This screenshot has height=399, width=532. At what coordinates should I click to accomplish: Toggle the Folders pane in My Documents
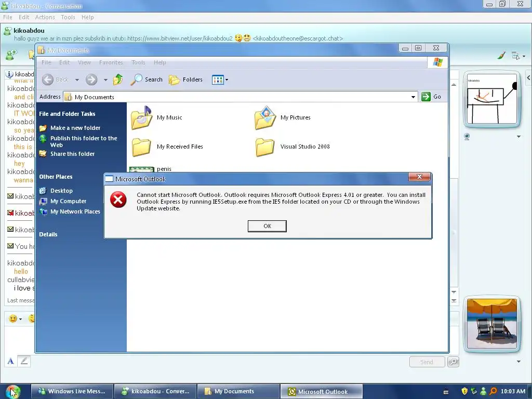(x=185, y=79)
